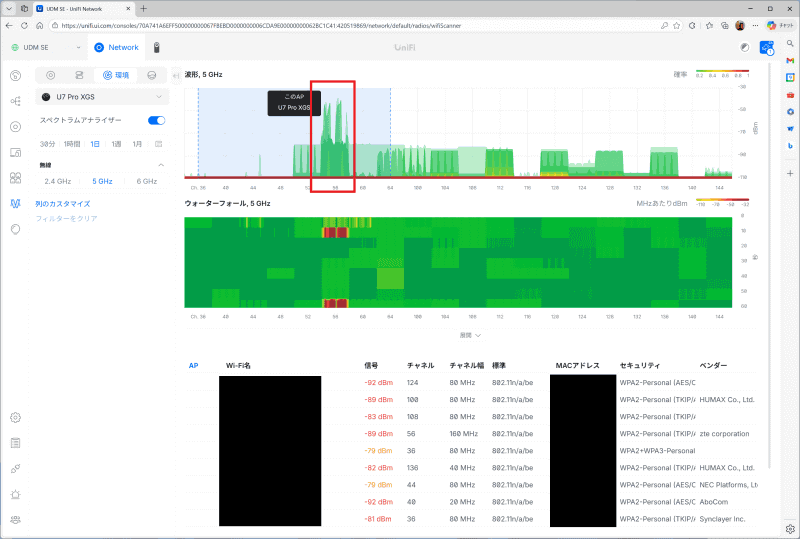This screenshot has width=800, height=539.
Task: Open the dashboard icon in left sidebar
Action: [16, 76]
